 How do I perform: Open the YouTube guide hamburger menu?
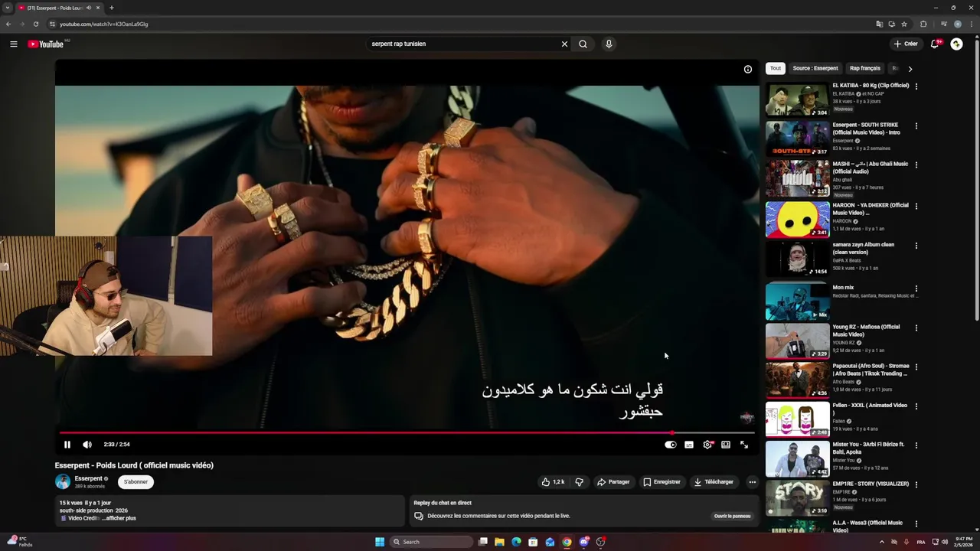(13, 44)
